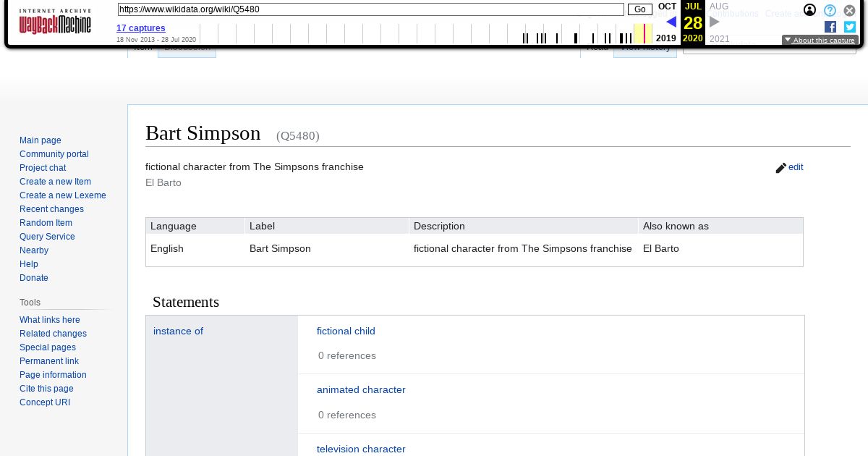
Task: Open the Wayback user account icon
Action: tap(810, 10)
